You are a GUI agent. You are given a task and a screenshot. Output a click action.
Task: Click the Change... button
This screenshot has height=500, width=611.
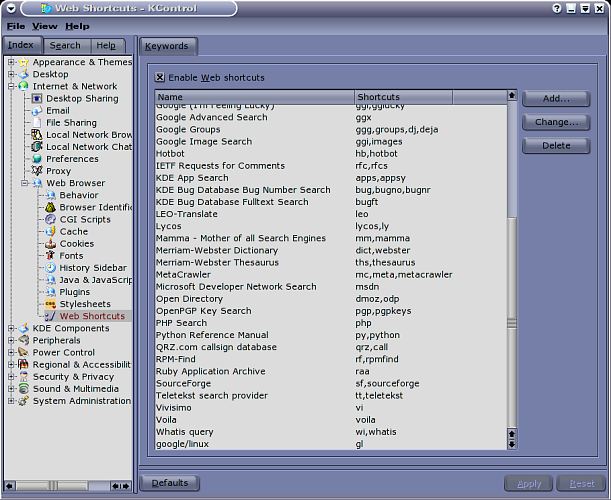(556, 122)
